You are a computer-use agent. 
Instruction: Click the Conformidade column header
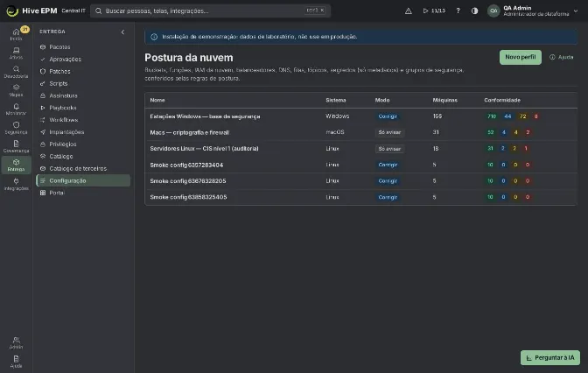click(x=501, y=100)
